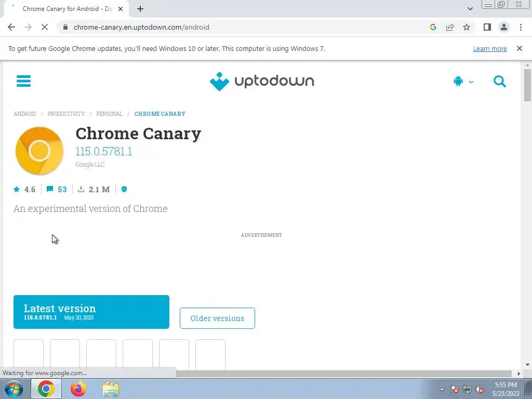
Task: Click the Latest version download button
Action: click(x=91, y=312)
